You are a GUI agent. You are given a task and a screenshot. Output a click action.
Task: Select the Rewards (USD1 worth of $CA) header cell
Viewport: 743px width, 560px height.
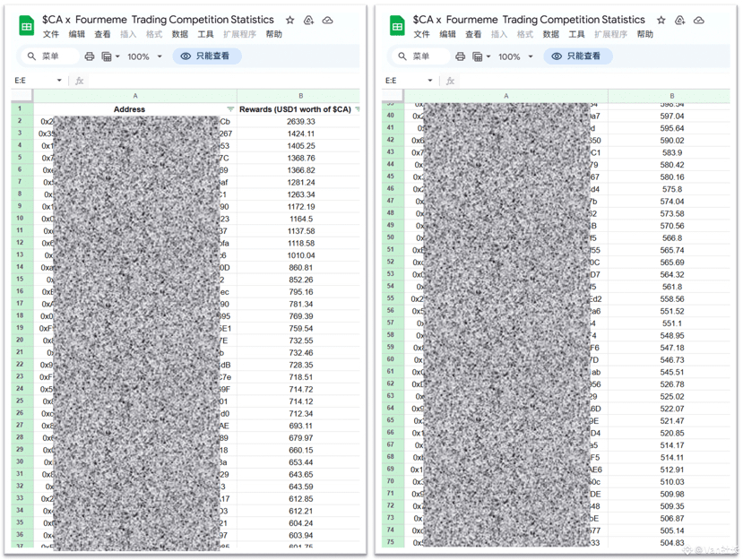[x=298, y=109]
